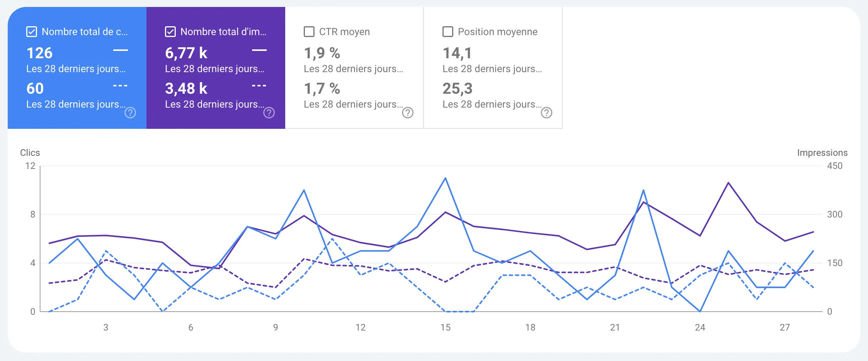Click the Clics axis label
Image resolution: width=868 pixels, height=361 pixels.
click(30, 152)
